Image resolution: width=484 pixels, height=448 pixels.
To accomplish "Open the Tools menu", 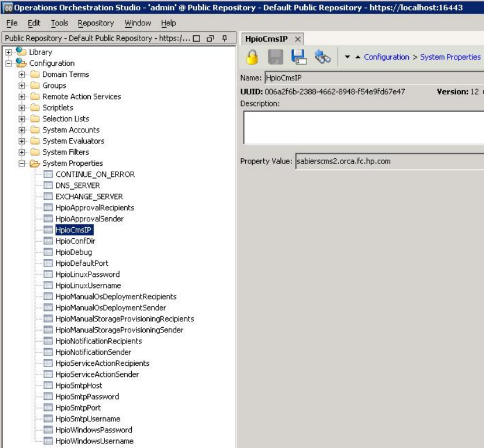I will coord(60,23).
